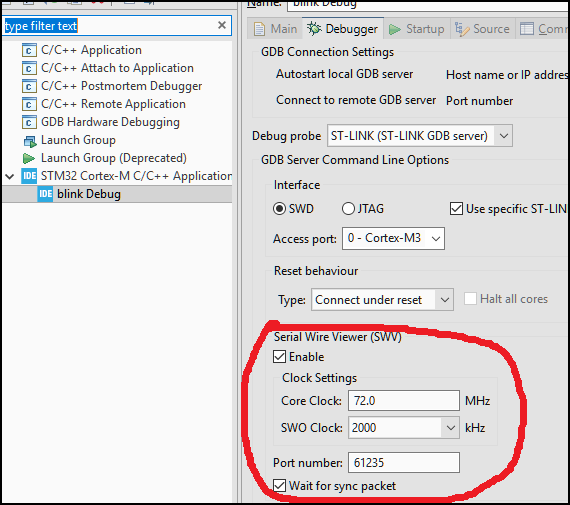Image resolution: width=570 pixels, height=505 pixels.
Task: Select C/C++ Application in the tree
Action: coord(91,50)
